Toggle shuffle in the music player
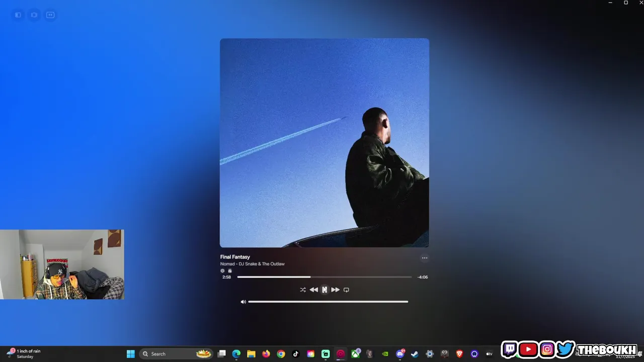 point(303,290)
